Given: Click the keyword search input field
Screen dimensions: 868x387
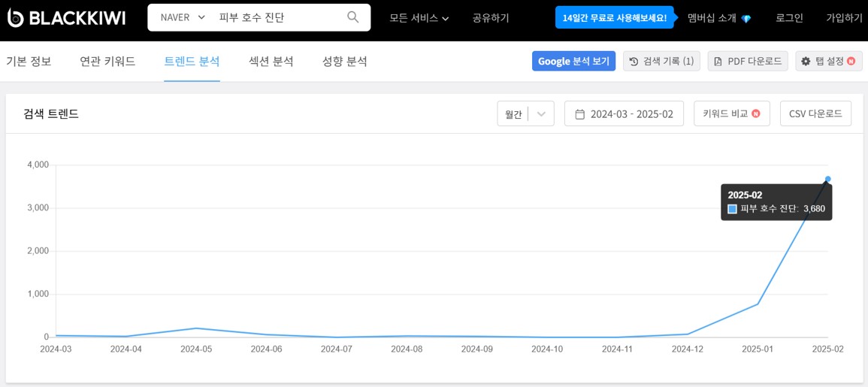Looking at the screenshot, I should [x=278, y=17].
